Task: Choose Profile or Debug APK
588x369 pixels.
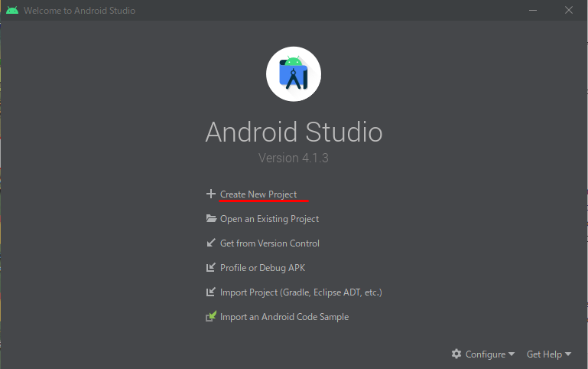Action: [262, 268]
